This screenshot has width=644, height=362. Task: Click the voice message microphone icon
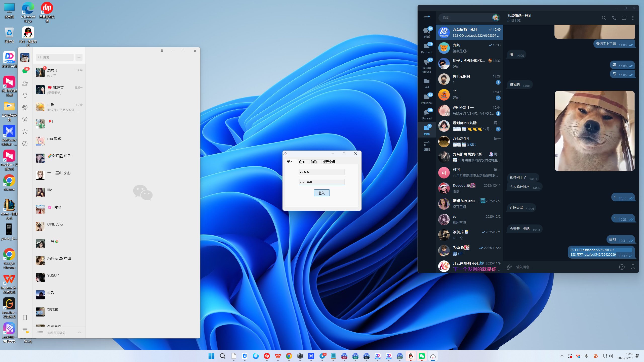(633, 267)
